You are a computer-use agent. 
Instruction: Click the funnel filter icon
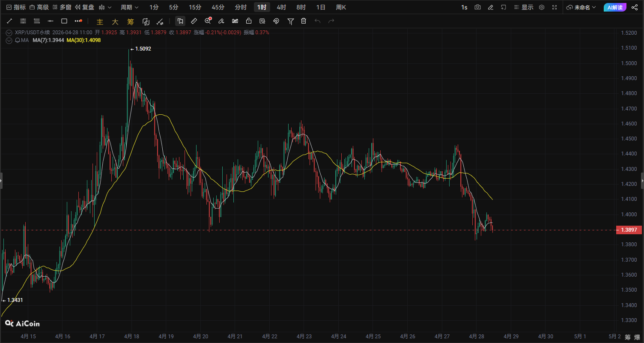click(x=291, y=21)
